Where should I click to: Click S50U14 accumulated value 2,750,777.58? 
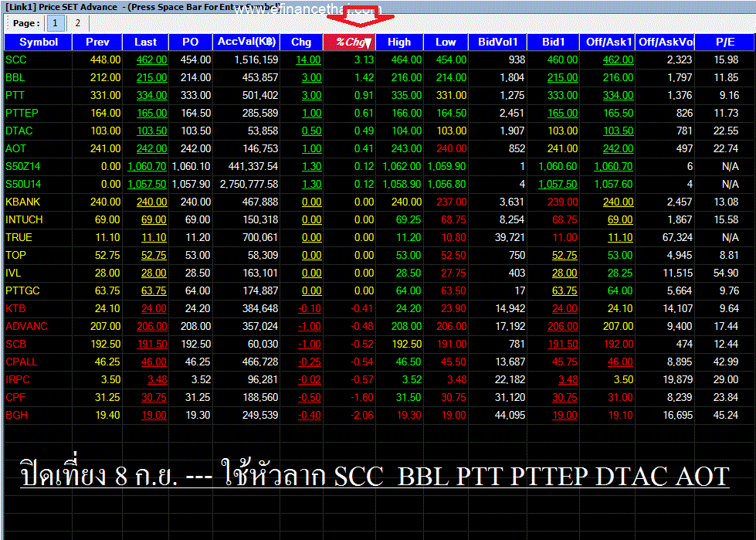pos(249,185)
